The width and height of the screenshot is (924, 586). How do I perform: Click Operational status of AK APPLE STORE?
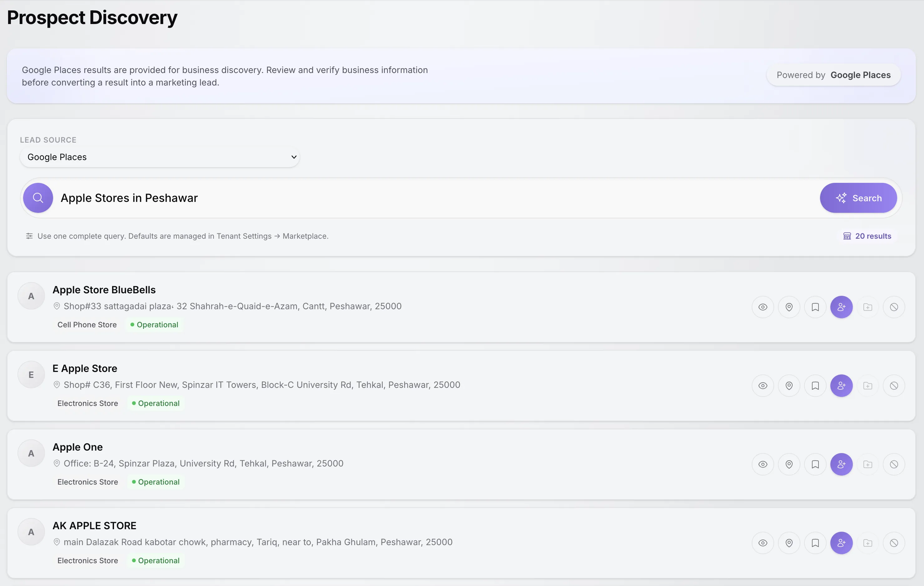pyautogui.click(x=156, y=561)
